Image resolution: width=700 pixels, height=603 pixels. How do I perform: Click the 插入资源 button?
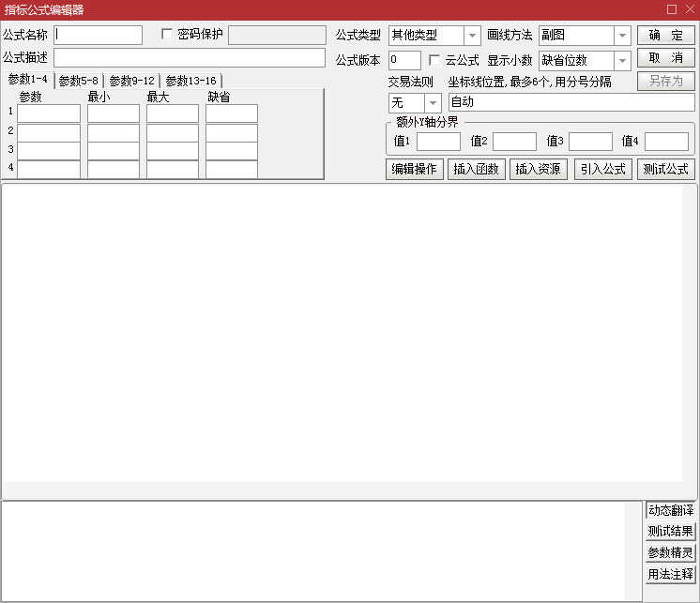coord(539,170)
